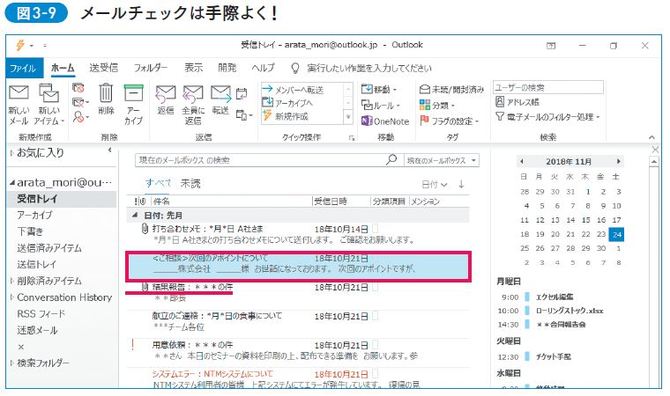Collapse the 日付: 先月 group
The width and height of the screenshot is (670, 396).
coord(135,215)
